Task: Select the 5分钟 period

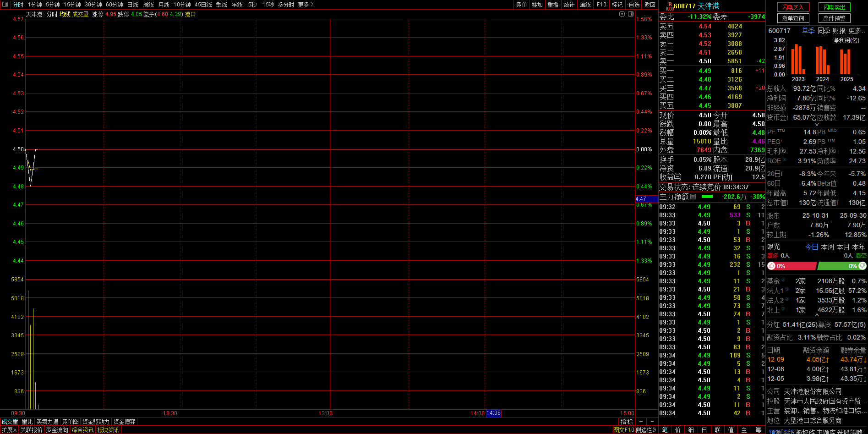Action: point(53,5)
